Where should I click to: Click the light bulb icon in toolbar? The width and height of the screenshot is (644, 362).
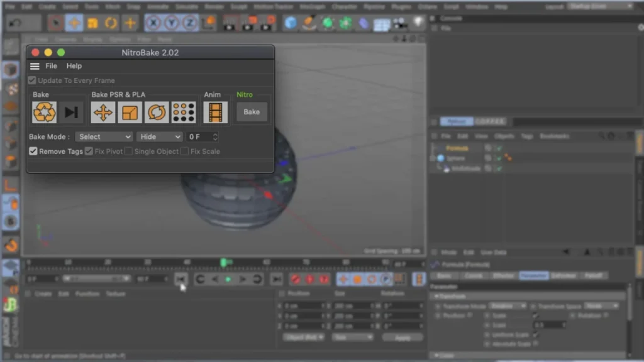coord(418,23)
